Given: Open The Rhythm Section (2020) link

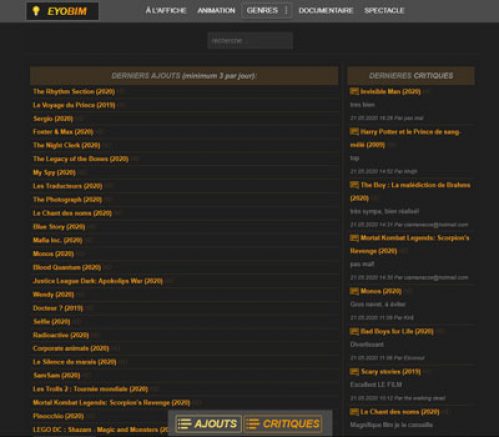Looking at the screenshot, I should pyautogui.click(x=74, y=91).
